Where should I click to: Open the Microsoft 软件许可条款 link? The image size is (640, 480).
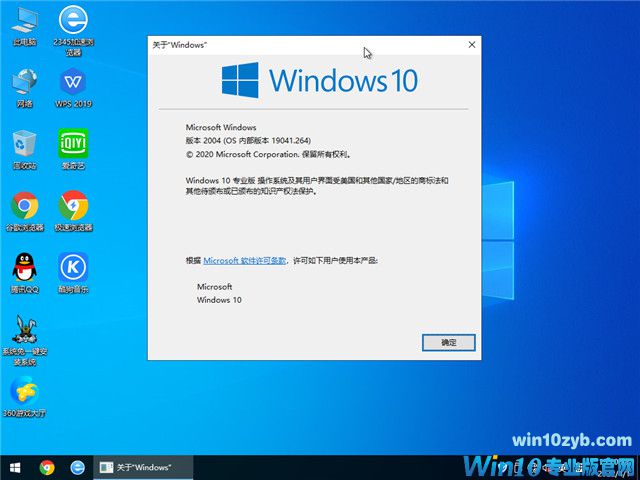tap(245, 260)
